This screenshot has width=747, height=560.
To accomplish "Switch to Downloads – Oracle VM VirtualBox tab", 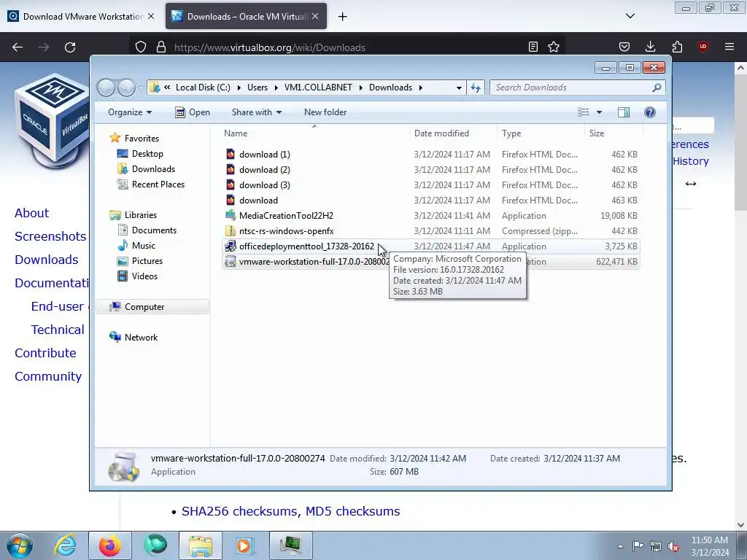I will 246,16.
